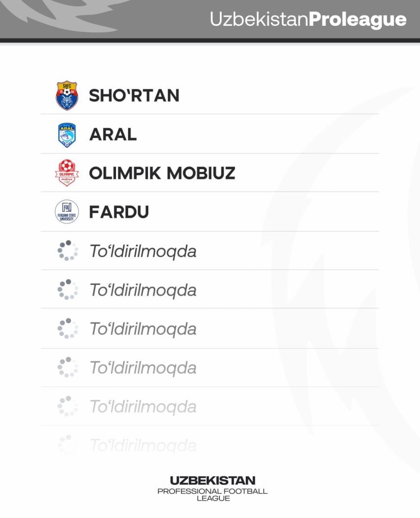Click the last, most faded To'ldirilmoqda text
The width and height of the screenshot is (420, 518).
143,445
